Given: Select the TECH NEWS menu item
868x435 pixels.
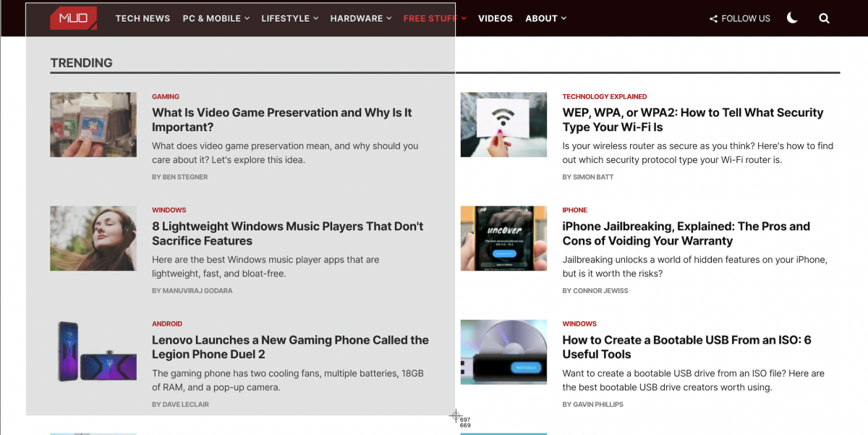Looking at the screenshot, I should [142, 18].
